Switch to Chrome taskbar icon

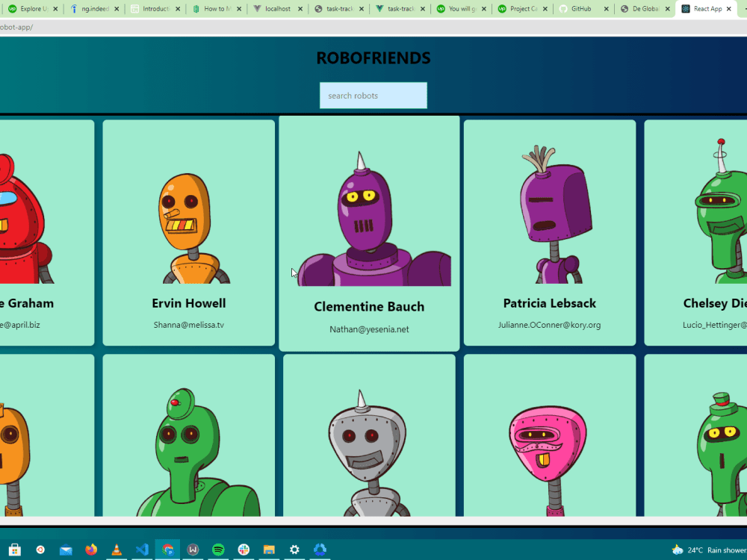167,550
